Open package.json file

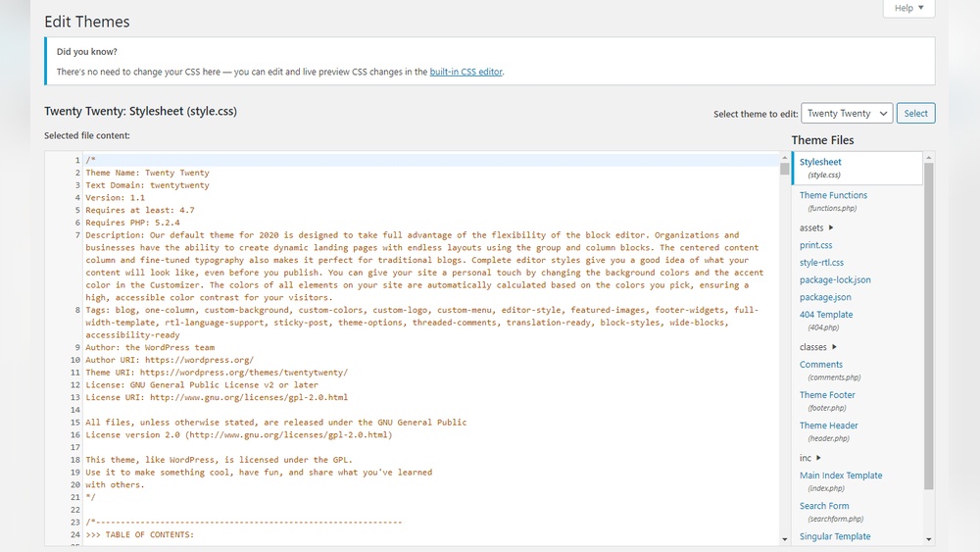825,297
